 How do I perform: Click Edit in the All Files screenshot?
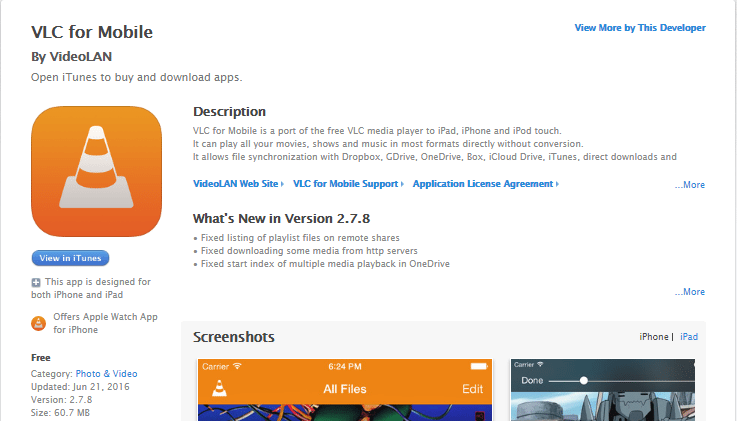tap(472, 389)
